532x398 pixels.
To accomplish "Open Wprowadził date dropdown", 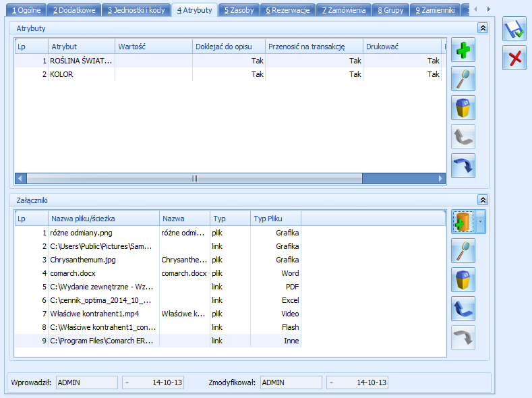I will [127, 382].
